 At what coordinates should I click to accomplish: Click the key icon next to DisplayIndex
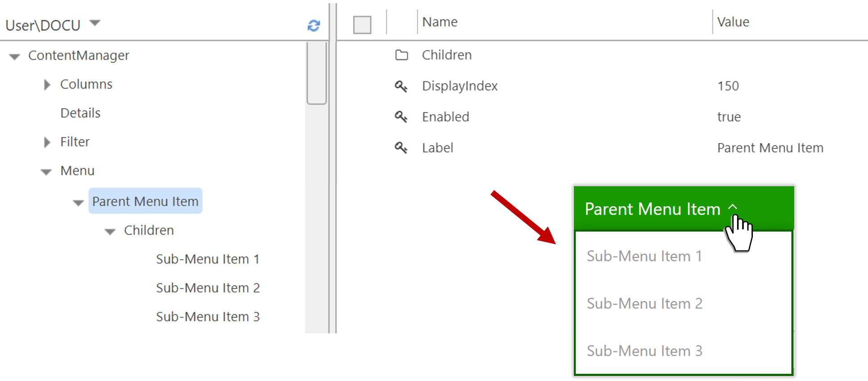401,86
